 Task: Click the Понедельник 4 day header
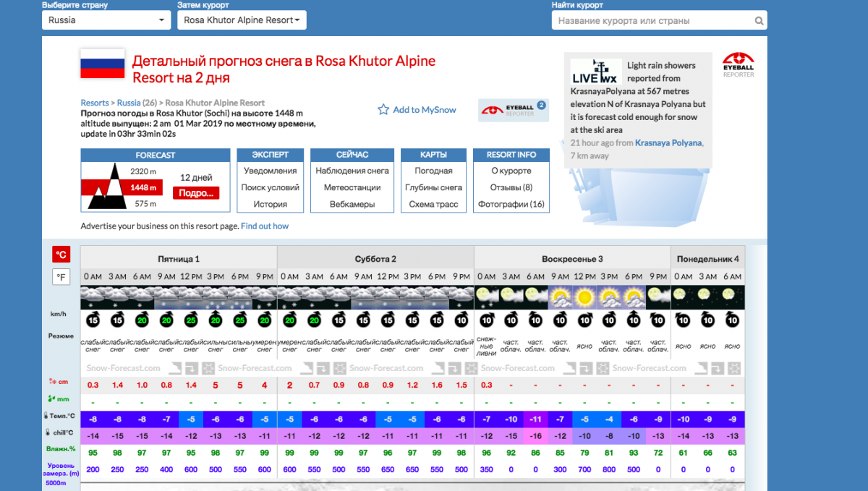pos(707,259)
